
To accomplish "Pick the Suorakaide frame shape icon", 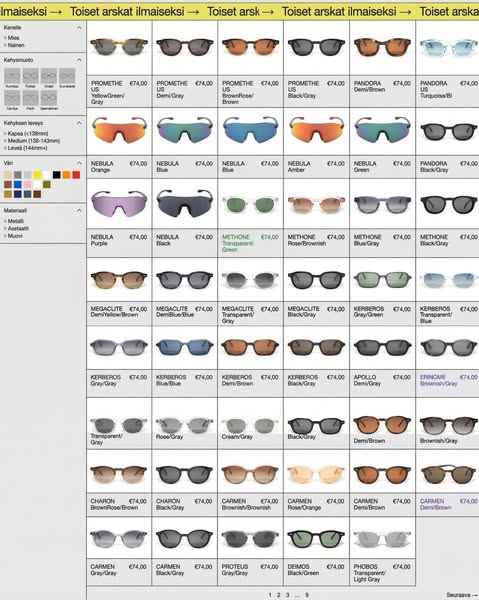I will click(x=67, y=76).
